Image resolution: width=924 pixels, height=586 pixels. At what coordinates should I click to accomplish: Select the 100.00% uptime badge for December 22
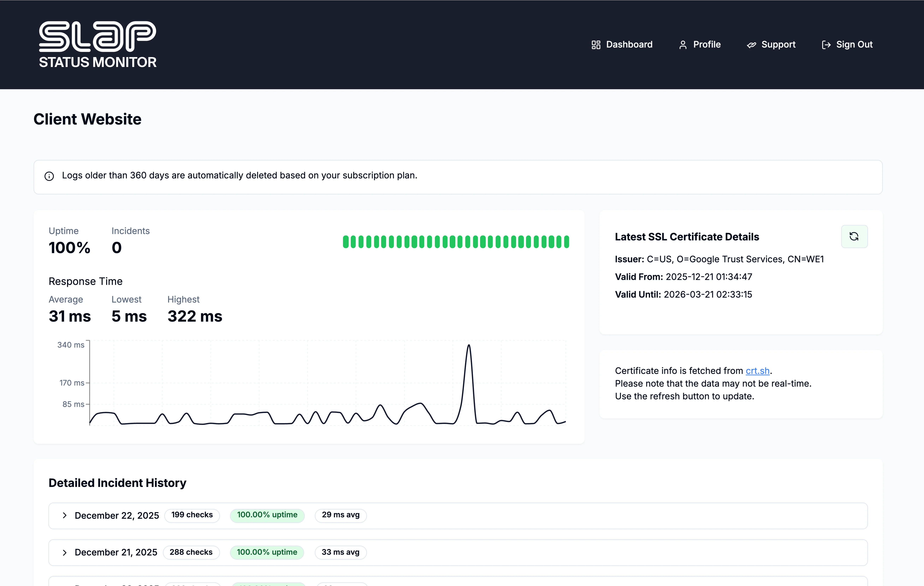(267, 515)
